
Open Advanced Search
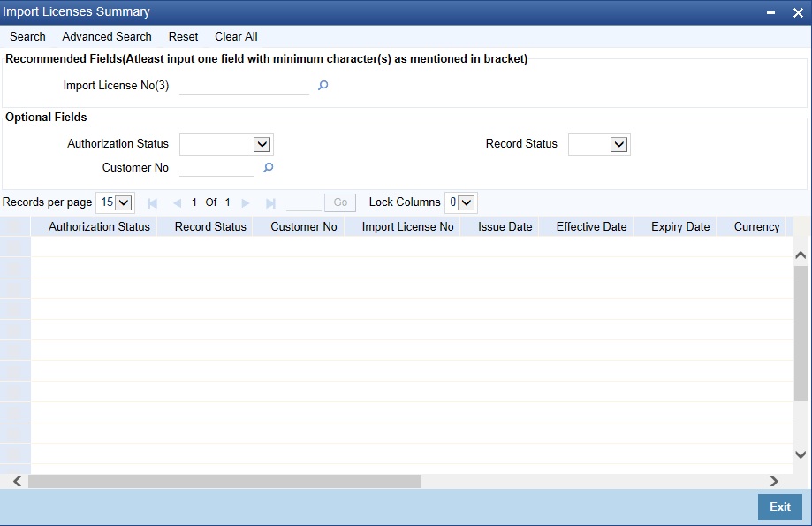[x=107, y=37]
